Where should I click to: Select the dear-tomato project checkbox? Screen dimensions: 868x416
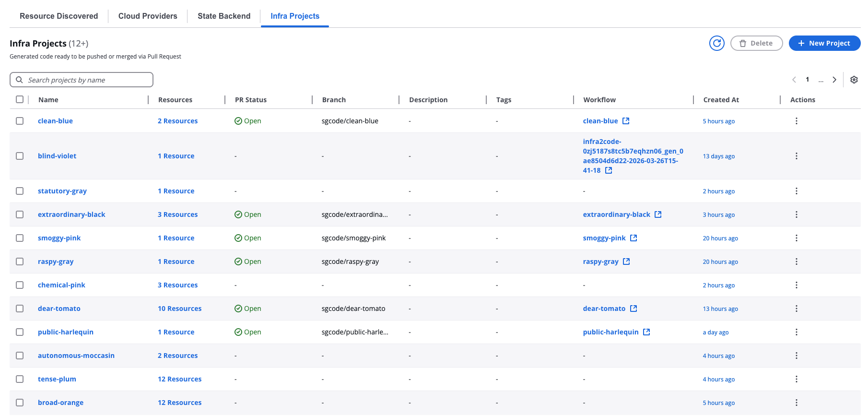(x=20, y=309)
